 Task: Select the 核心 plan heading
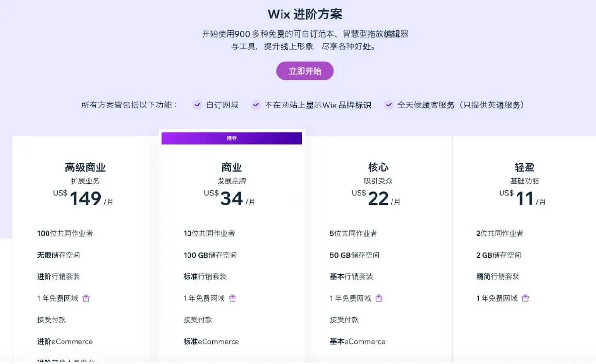(378, 167)
